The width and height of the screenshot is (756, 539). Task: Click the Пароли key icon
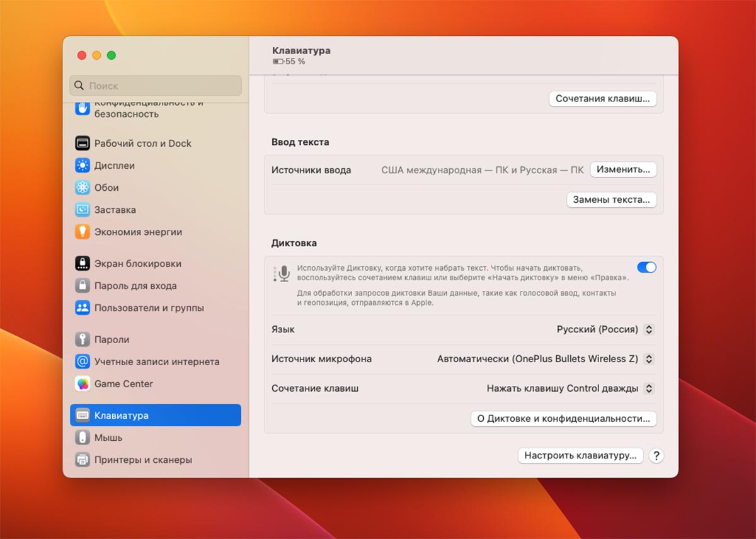click(83, 339)
